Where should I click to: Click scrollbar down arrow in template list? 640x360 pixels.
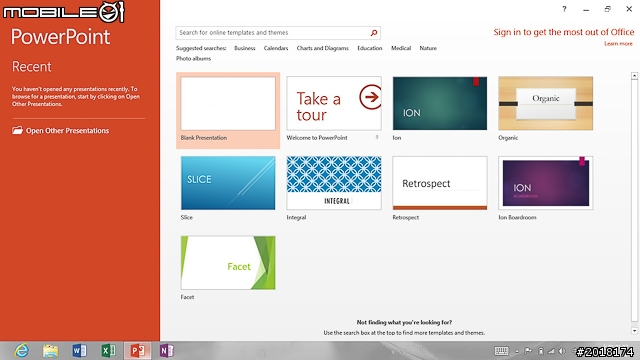[x=634, y=331]
